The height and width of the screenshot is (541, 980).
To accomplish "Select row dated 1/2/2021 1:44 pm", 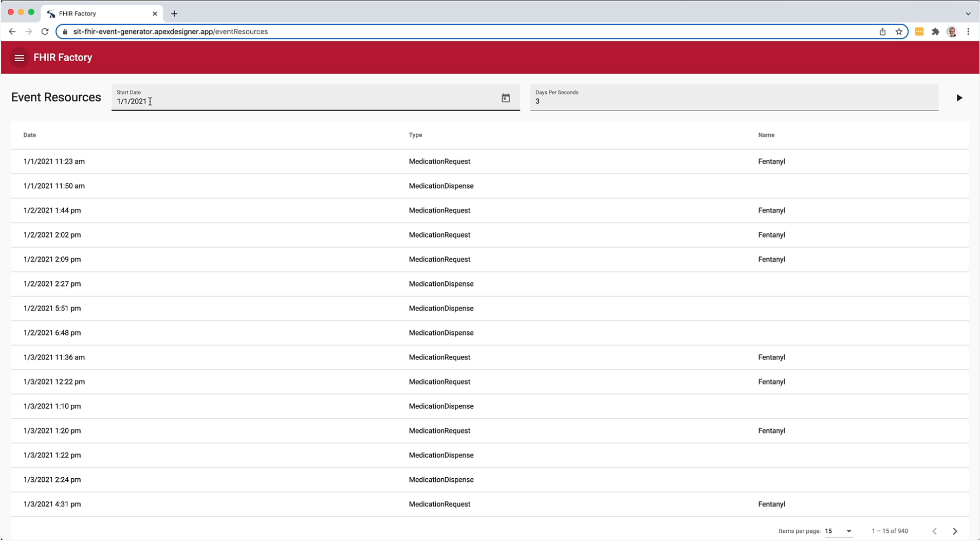I will [490, 210].
